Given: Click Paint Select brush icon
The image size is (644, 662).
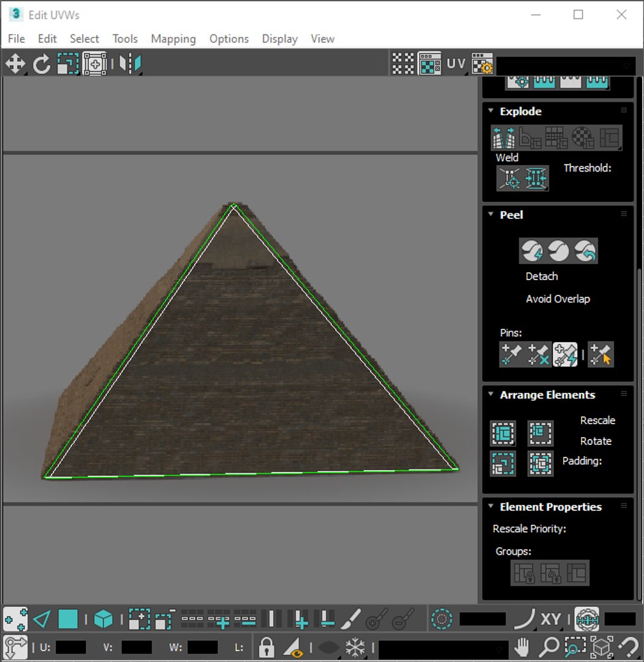Looking at the screenshot, I should coord(350,619).
